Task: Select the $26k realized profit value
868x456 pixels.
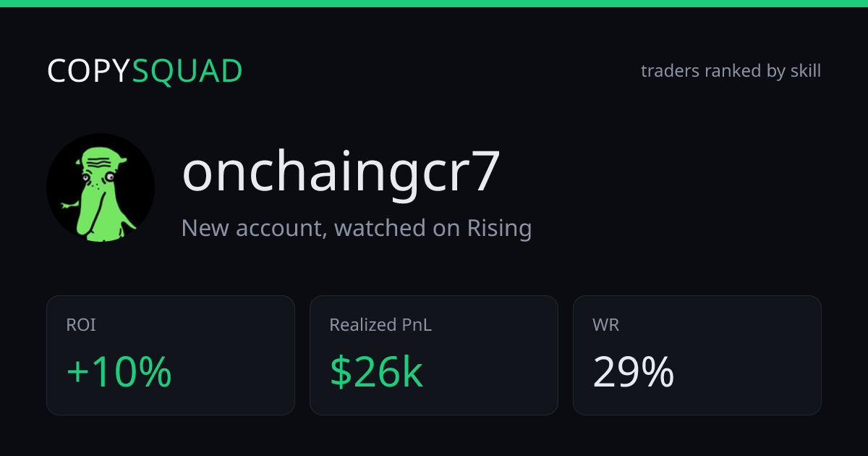Action: (376, 373)
